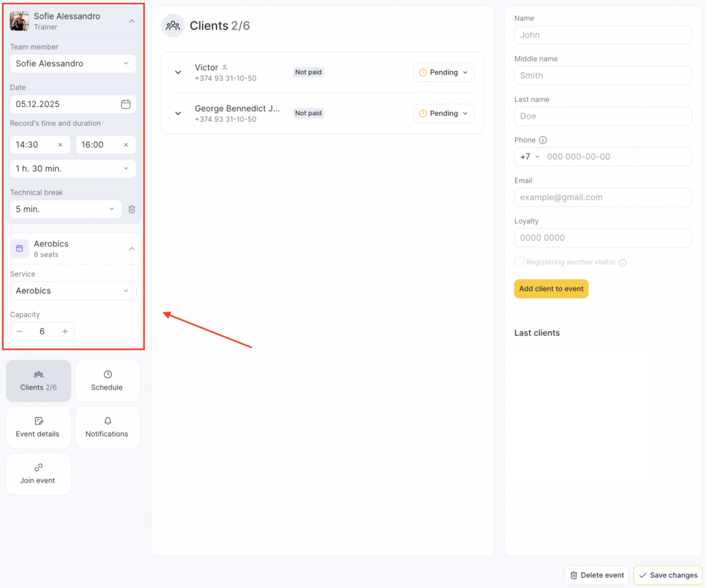
Task: Expand George Bennedict's client row
Action: coord(178,113)
